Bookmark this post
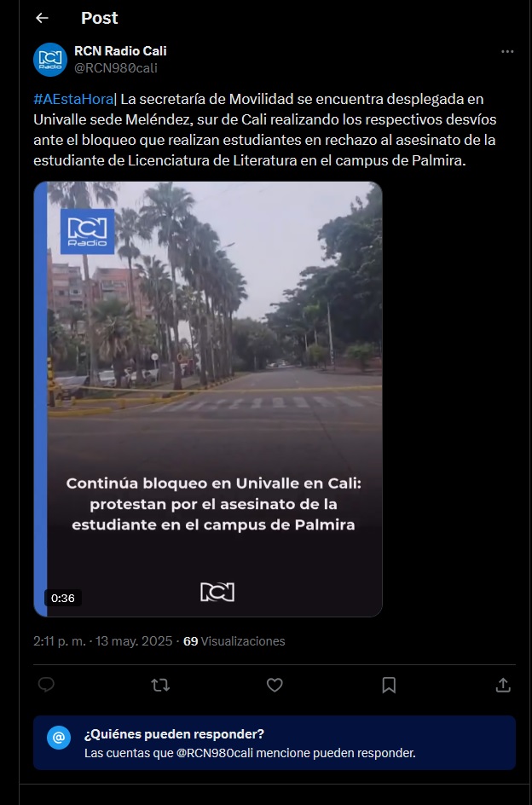Image resolution: width=532 pixels, height=805 pixels. [389, 685]
